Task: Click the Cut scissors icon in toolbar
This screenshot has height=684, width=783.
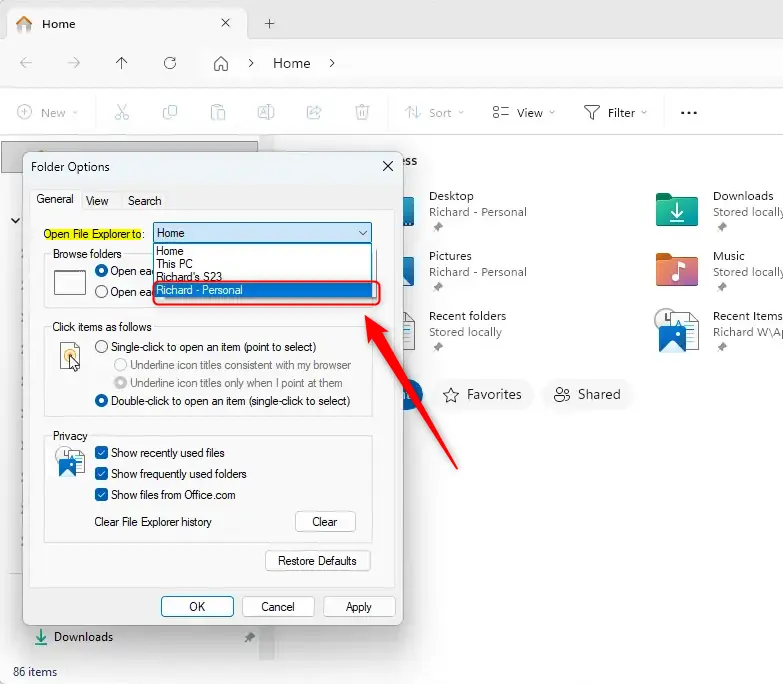Action: [x=121, y=112]
